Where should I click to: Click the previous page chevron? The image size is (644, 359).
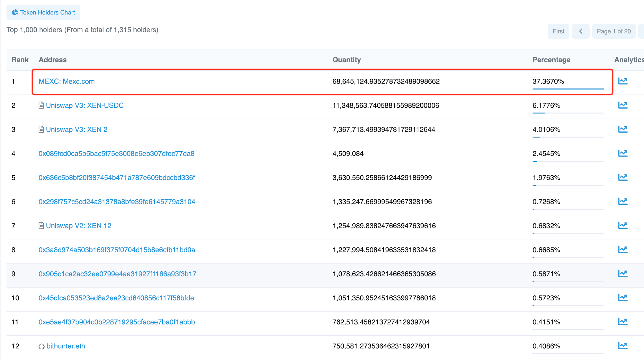pyautogui.click(x=580, y=31)
